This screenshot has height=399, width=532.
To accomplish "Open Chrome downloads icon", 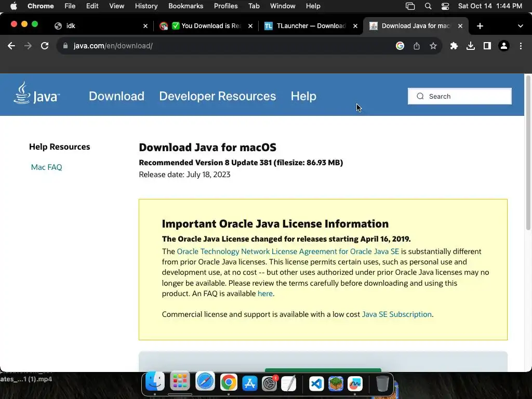I will point(471,46).
